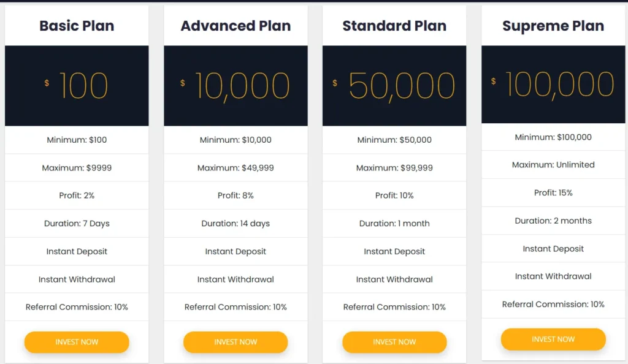Click the Advanced Plan heading
The height and width of the screenshot is (364, 628).
[235, 26]
